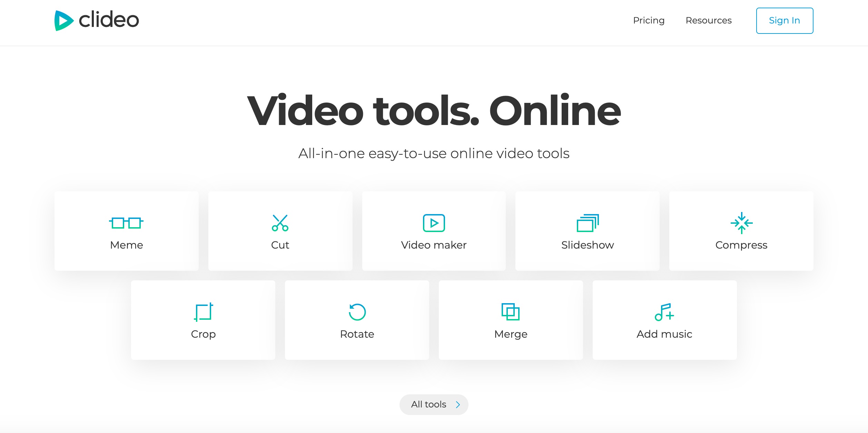Click the Cut label
Image resolution: width=868 pixels, height=433 pixels.
click(x=280, y=245)
